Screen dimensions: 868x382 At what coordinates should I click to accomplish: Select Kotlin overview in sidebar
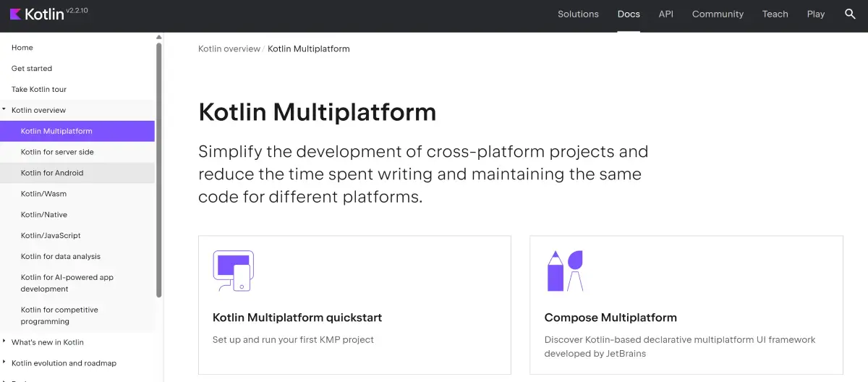[x=38, y=111]
